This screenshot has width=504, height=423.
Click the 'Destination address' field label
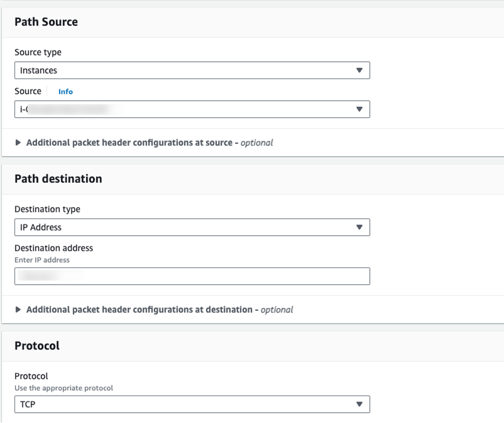[54, 248]
